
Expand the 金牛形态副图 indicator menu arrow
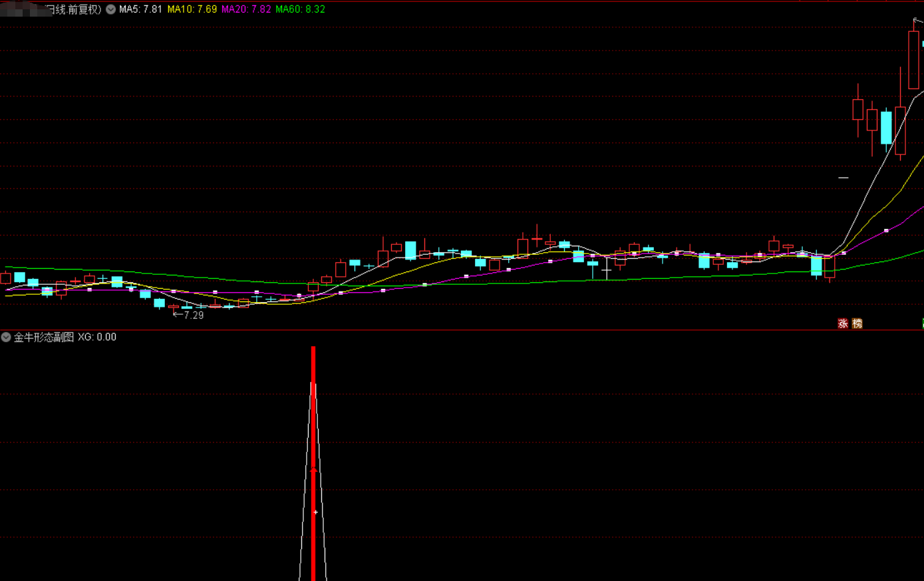(x=6, y=337)
